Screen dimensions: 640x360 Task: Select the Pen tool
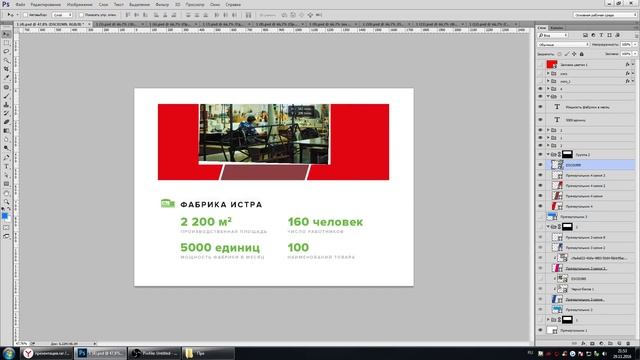6,158
